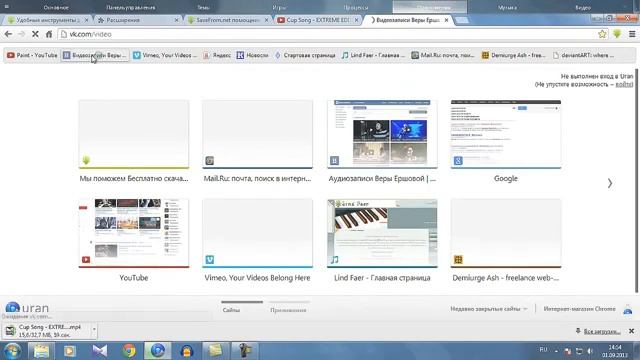
Task: Open the Mail.Ru почта bookmark
Action: [443, 55]
